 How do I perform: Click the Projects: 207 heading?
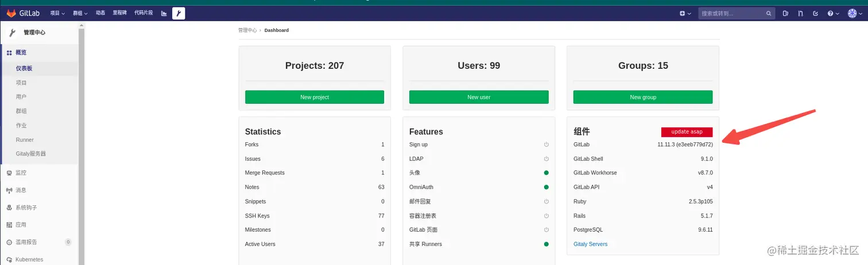pos(315,65)
